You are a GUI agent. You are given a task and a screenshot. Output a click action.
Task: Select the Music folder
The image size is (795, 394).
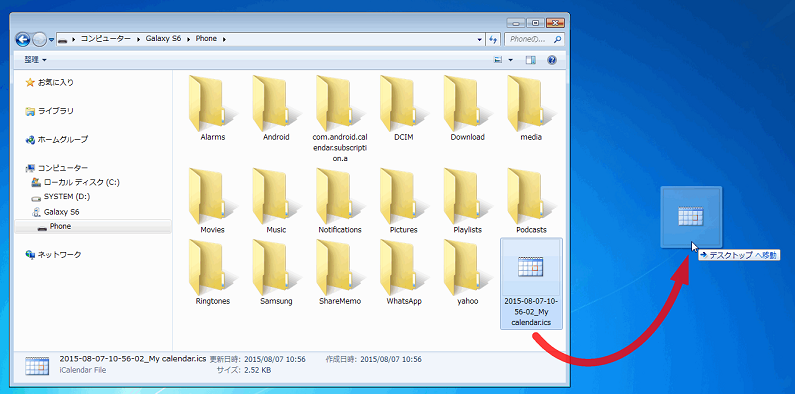(276, 201)
